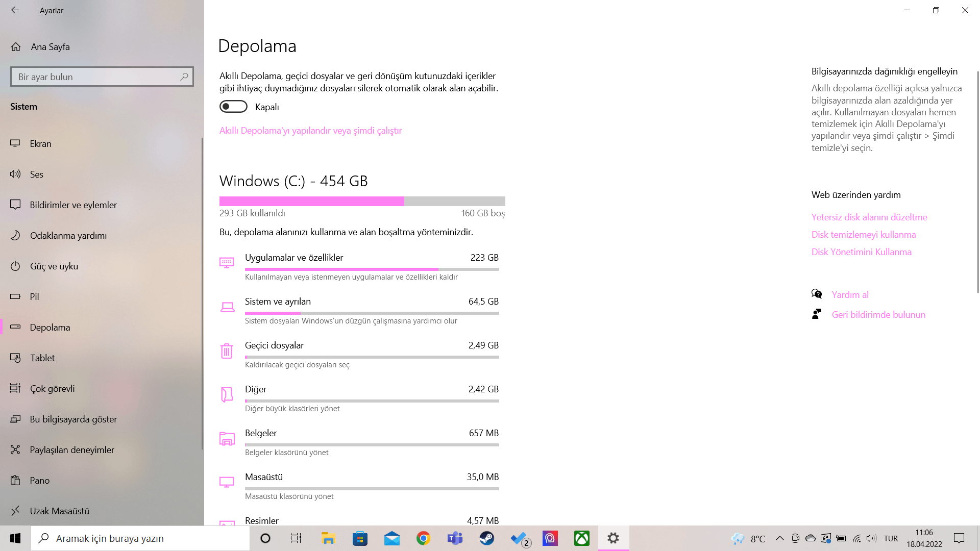
Task: Toggle the Akıllı Depolama switch on
Action: click(x=233, y=107)
